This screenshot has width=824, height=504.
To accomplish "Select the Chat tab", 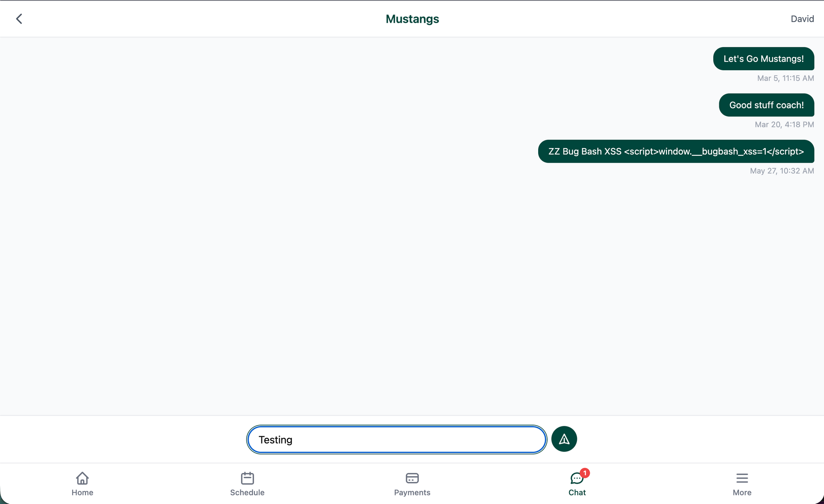I will [577, 484].
